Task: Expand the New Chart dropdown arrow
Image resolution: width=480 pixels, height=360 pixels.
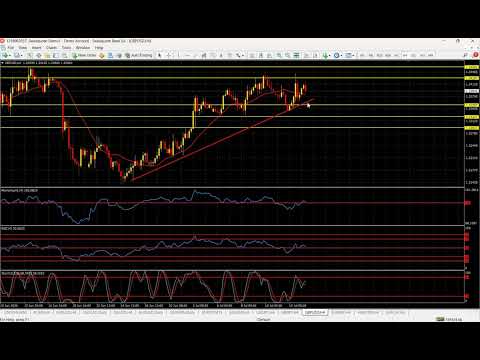Action: point(10,55)
